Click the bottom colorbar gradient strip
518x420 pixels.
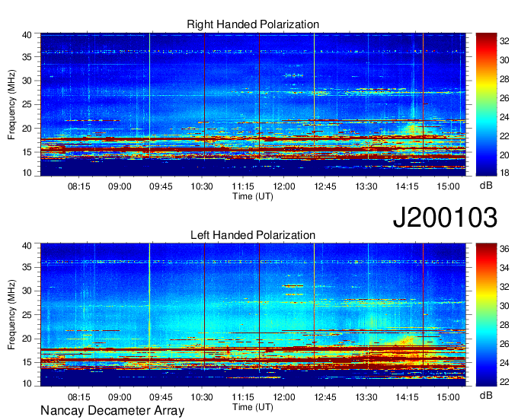[x=486, y=315]
